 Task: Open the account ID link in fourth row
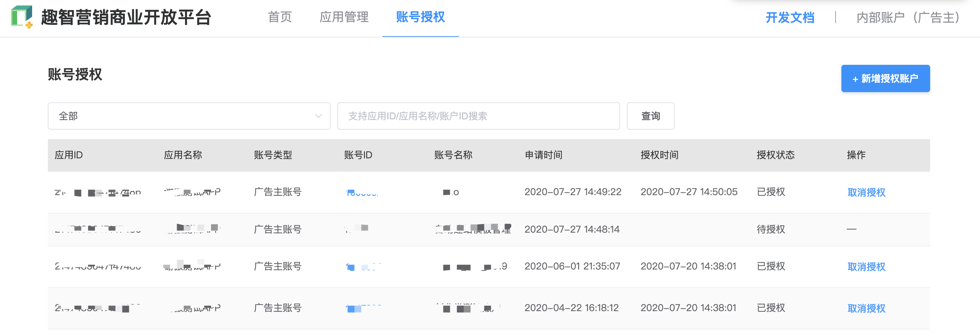363,308
